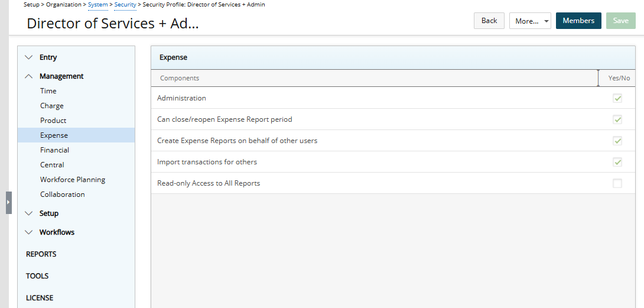Toggle Import transactions for others checkbox

(x=617, y=162)
